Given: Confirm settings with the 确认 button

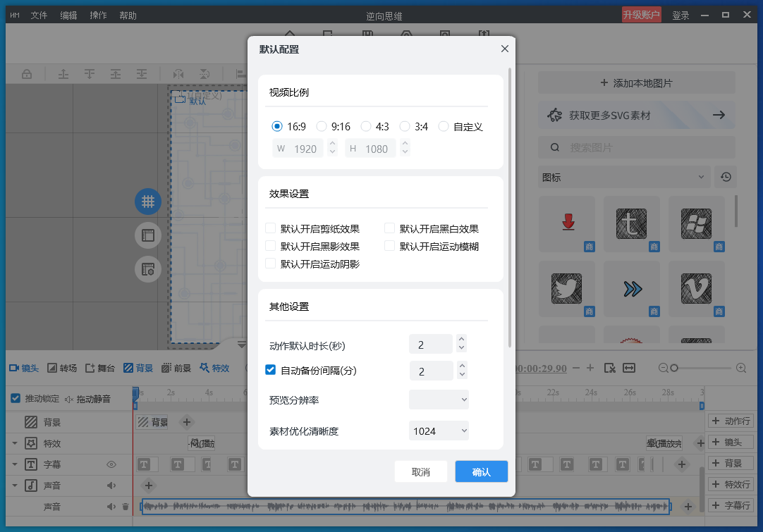Looking at the screenshot, I should [481, 472].
